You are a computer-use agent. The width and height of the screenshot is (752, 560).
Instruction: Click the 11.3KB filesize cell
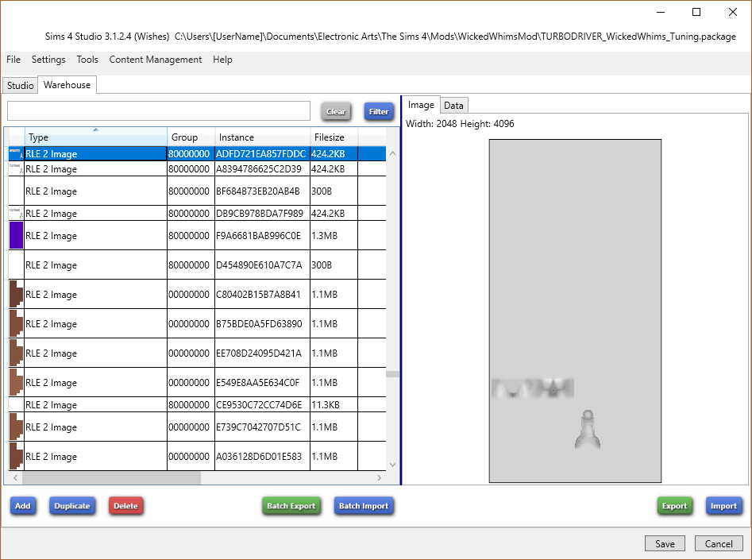click(x=334, y=404)
